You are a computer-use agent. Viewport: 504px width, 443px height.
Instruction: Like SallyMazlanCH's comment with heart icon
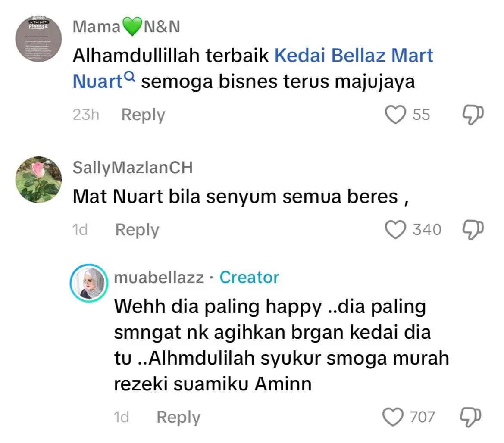[396, 230]
